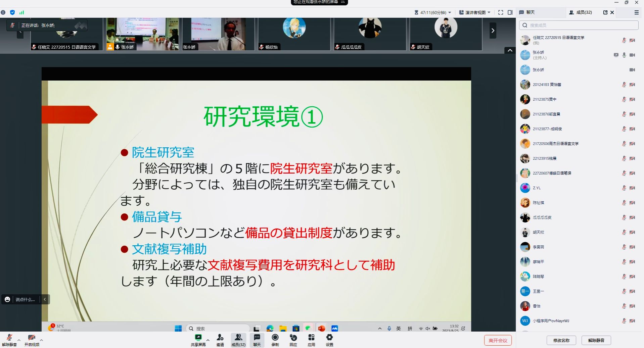This screenshot has height=348, width=644.
Task: Open the members panel hamburger menu
Action: point(636,12)
